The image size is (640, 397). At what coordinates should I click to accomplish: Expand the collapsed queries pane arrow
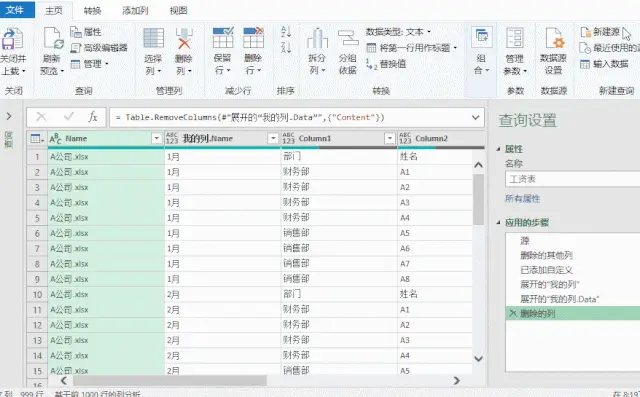[9, 116]
